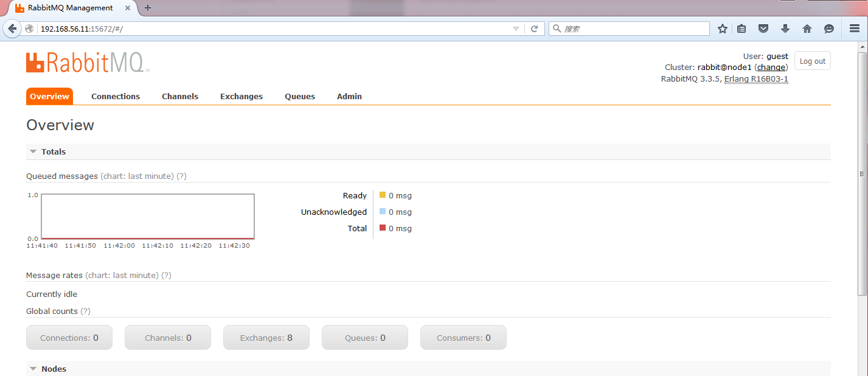Click Message rates chart: last minute link

pyautogui.click(x=122, y=275)
